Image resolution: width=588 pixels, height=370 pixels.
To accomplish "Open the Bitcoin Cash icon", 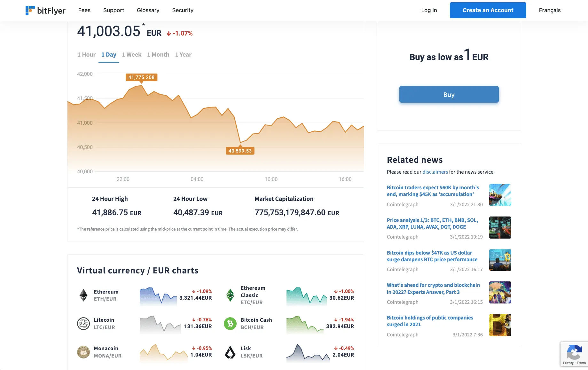I will point(230,324).
